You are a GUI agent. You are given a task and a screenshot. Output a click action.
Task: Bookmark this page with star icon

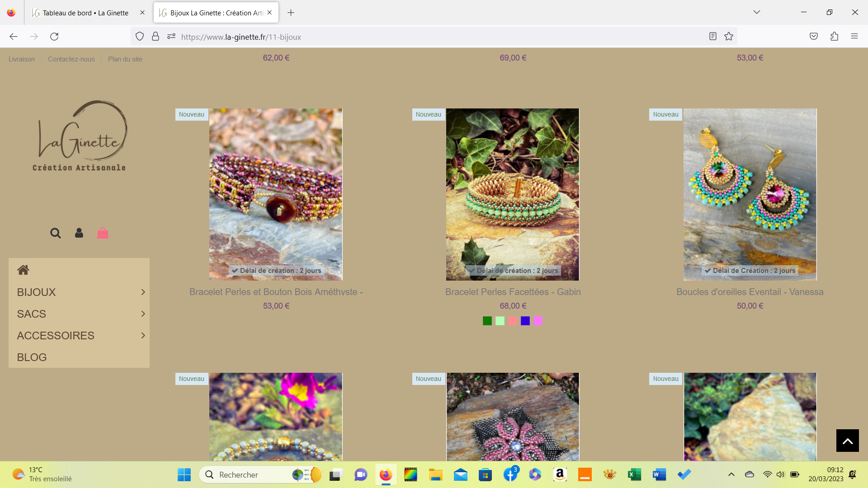coord(729,37)
